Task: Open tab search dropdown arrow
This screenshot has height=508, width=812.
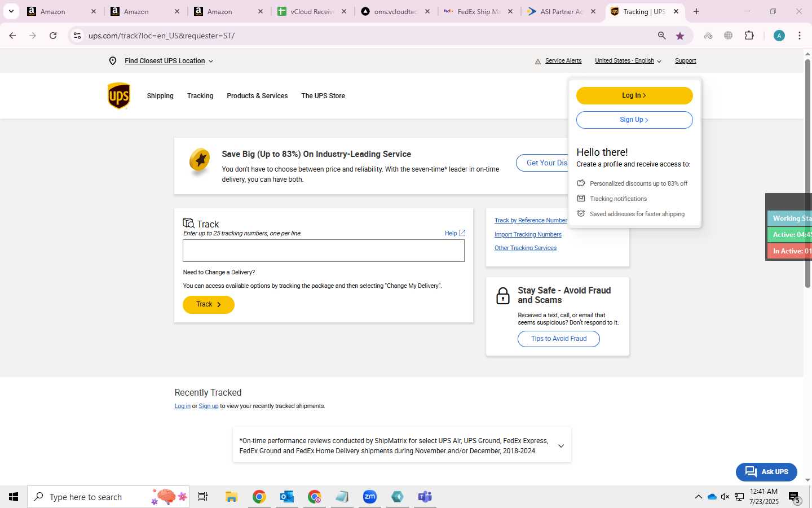Action: (x=11, y=11)
